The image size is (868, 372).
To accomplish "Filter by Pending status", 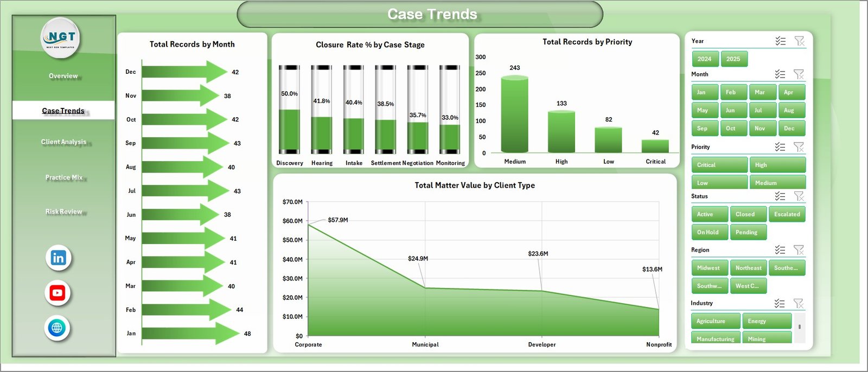I will 749,232.
